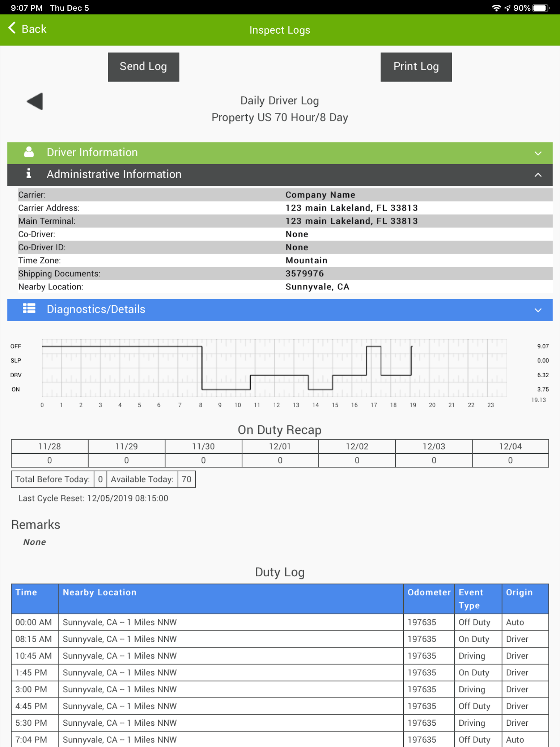
Task: Click the total hours 19.13 value
Action: coord(538,400)
